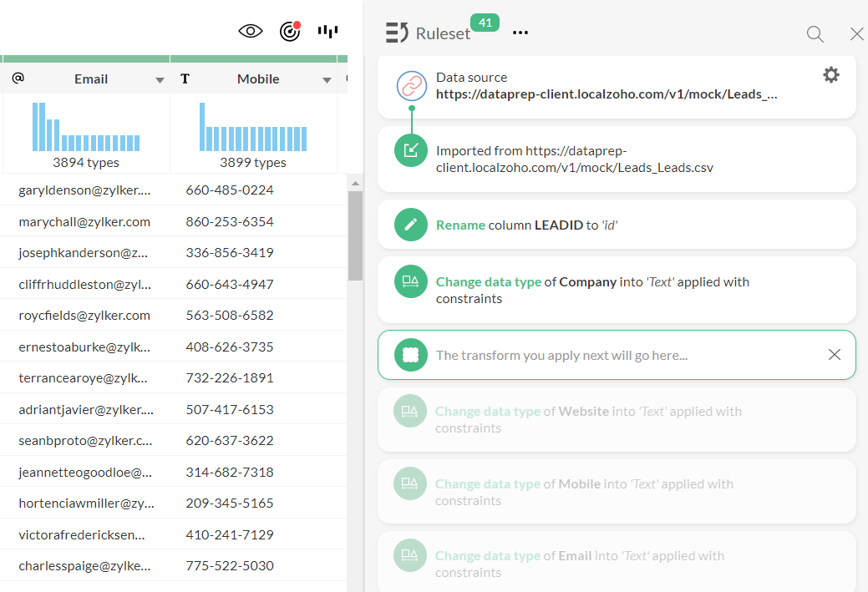
Task: Select the Mobile column header
Action: tap(253, 79)
